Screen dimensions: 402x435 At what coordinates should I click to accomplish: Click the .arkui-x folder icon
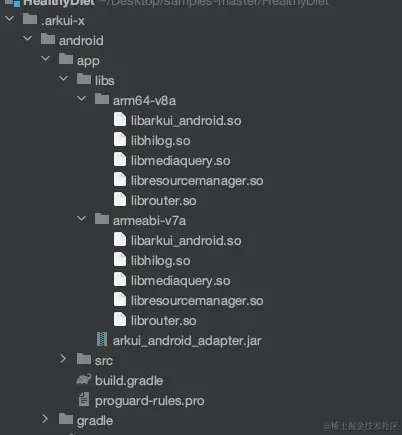30,19
